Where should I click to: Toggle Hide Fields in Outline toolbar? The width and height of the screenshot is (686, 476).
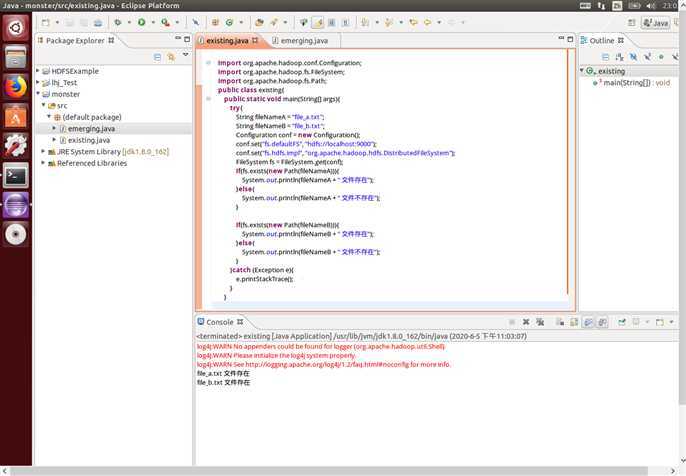click(x=633, y=57)
